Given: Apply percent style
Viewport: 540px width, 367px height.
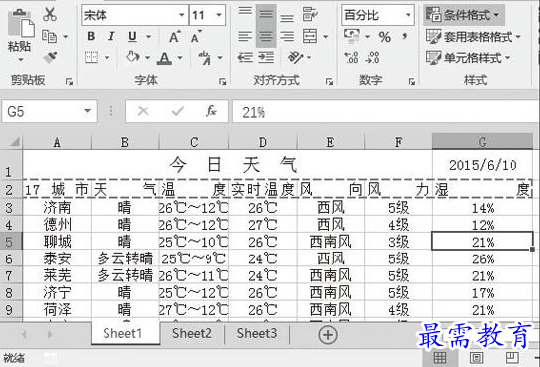Looking at the screenshot, I should pos(384,37).
